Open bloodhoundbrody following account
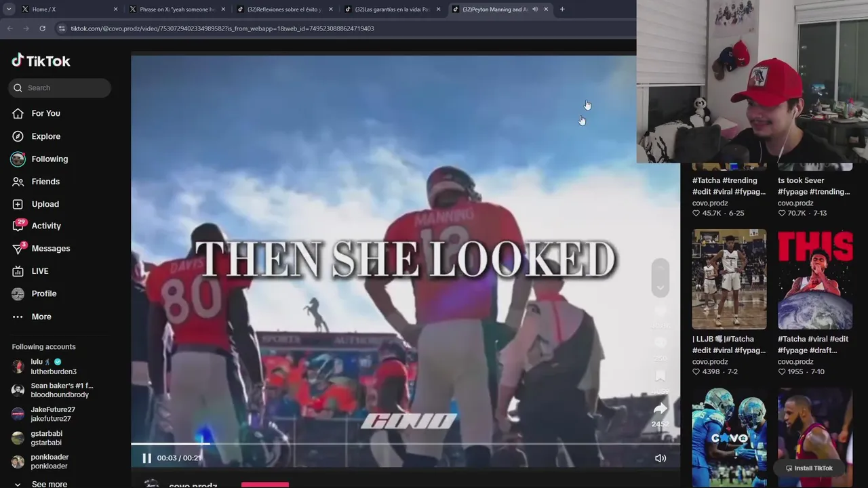Viewport: 868px width, 488px height. click(x=53, y=390)
